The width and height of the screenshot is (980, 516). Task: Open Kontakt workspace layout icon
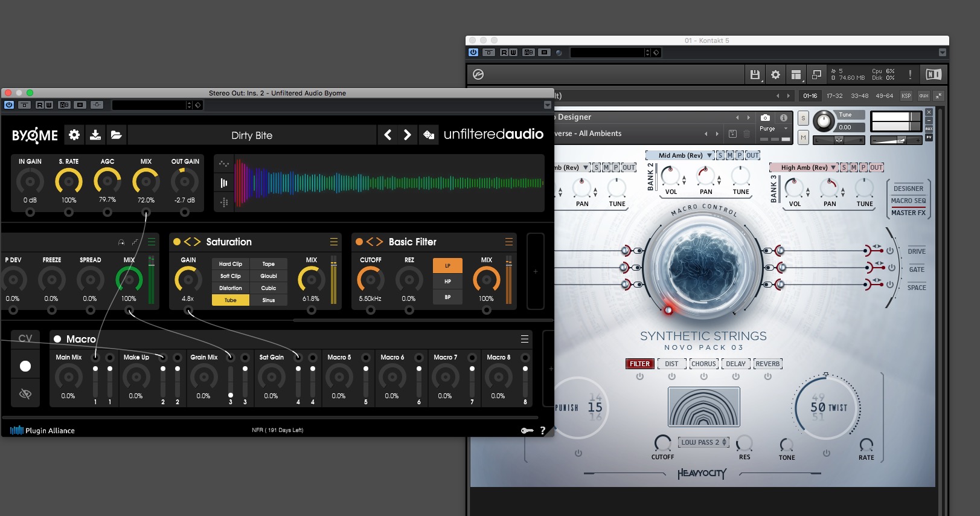[x=796, y=74]
